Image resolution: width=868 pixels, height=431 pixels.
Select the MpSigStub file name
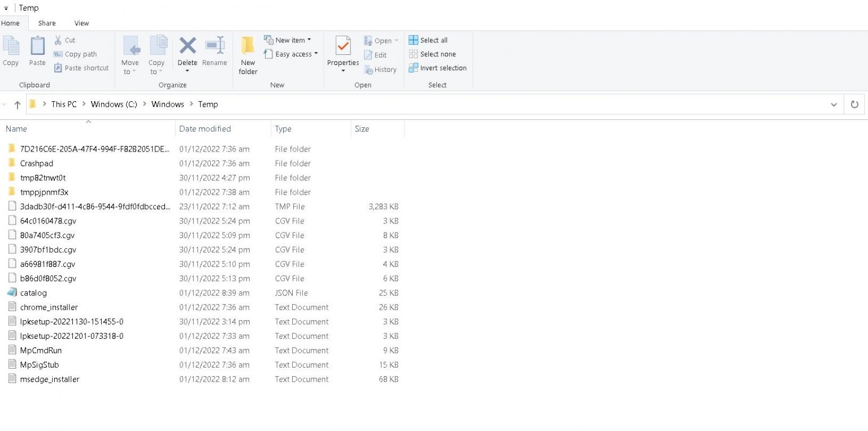point(40,365)
